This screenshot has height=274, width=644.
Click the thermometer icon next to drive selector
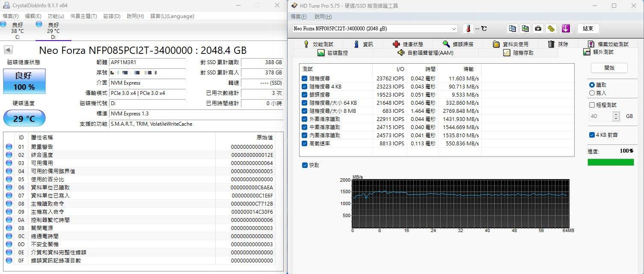468,29
